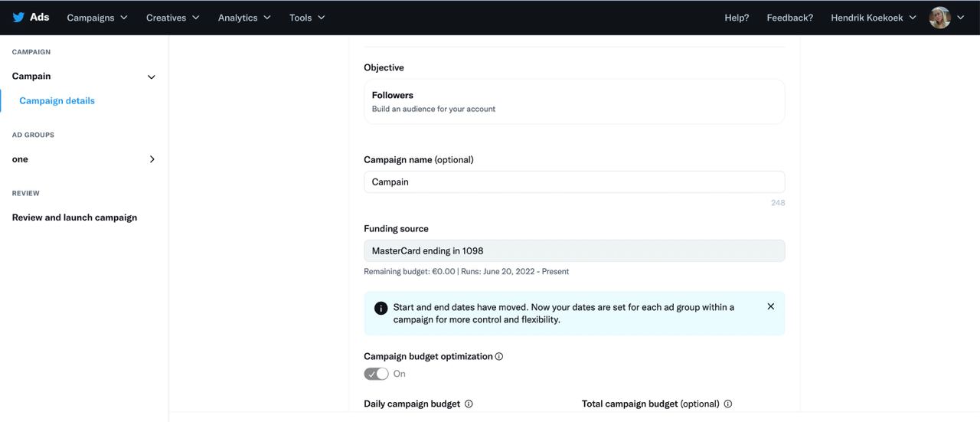Image resolution: width=980 pixels, height=422 pixels.
Task: Click the Campaign name input field
Action: coord(574,182)
